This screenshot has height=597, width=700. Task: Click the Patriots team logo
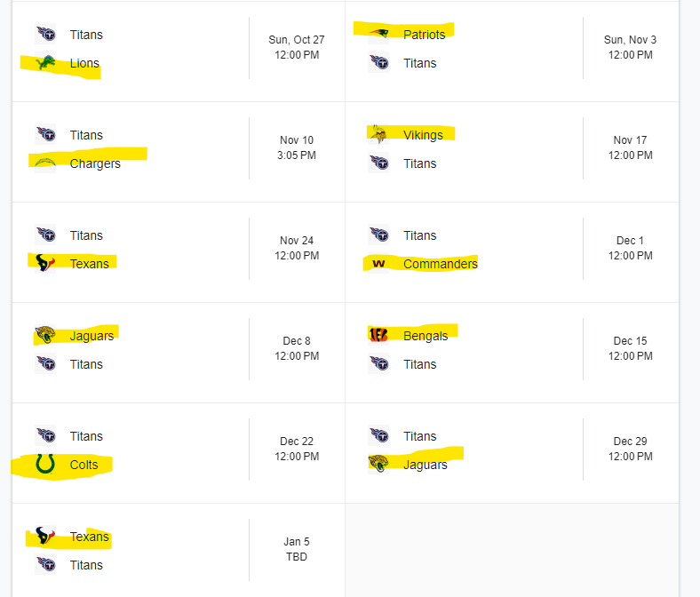coord(378,35)
